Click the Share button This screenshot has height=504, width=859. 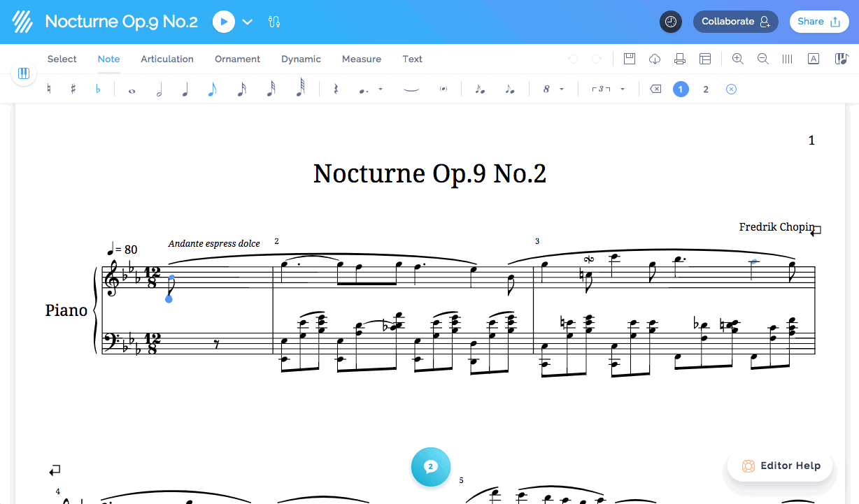[x=819, y=22]
